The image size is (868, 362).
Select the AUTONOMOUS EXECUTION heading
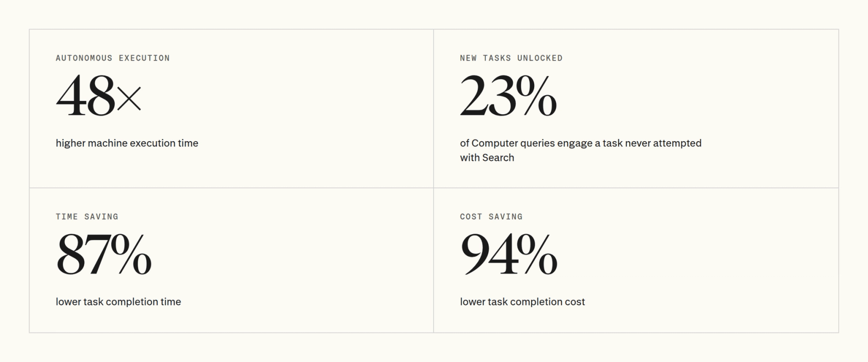113,58
